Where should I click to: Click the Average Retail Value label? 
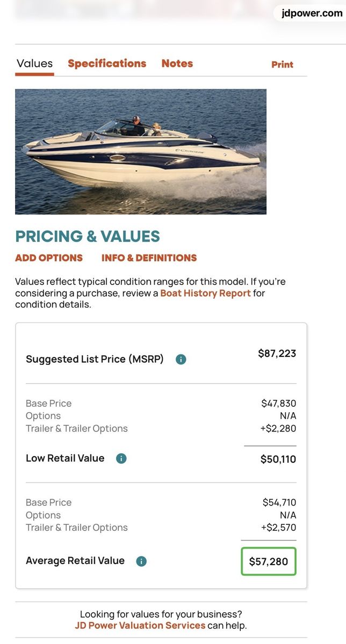(75, 561)
